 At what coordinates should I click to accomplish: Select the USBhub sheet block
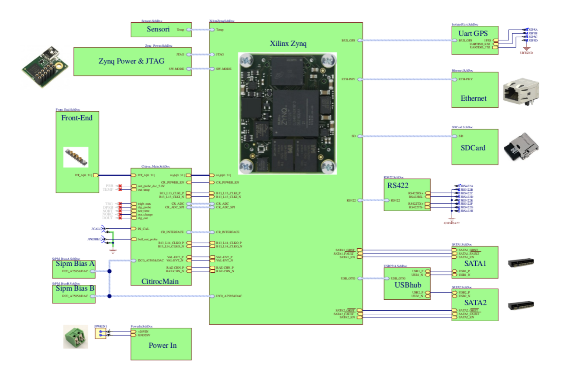coord(407,284)
